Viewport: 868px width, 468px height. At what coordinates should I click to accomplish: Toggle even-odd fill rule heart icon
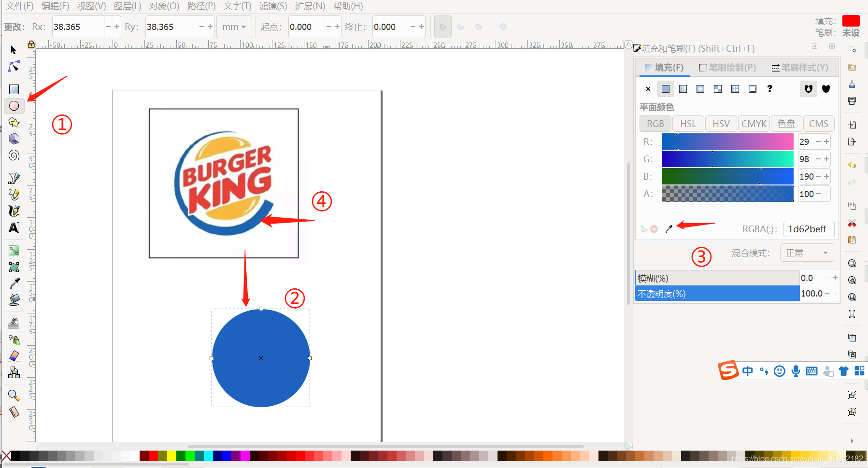(809, 89)
